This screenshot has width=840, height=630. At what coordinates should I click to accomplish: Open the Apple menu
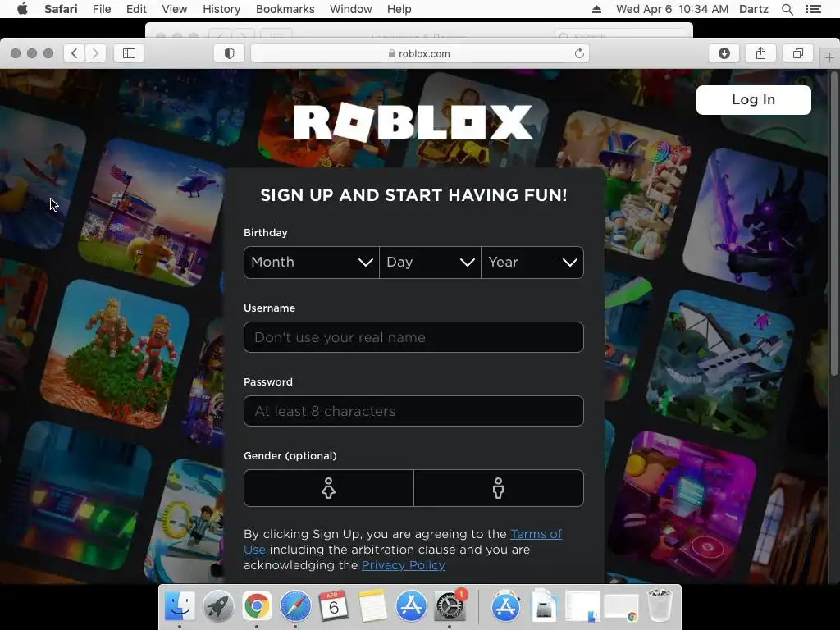point(22,9)
